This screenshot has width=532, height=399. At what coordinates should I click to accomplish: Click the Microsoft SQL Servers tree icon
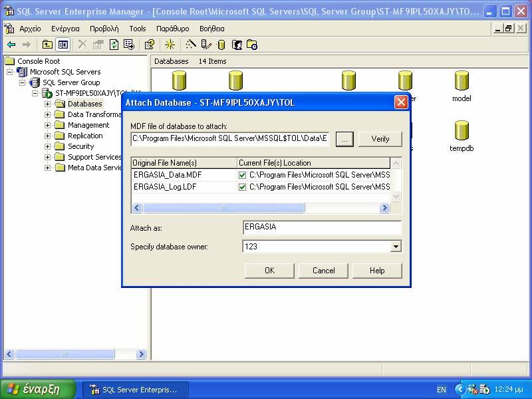point(22,72)
